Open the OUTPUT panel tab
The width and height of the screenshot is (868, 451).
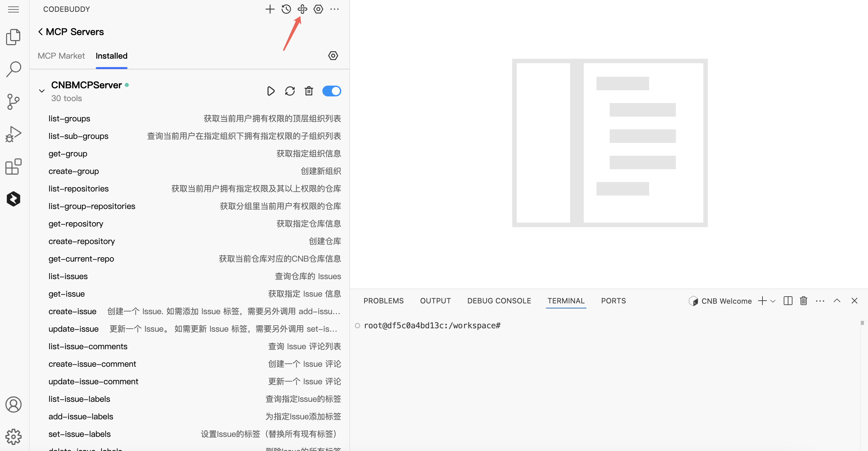click(x=435, y=301)
